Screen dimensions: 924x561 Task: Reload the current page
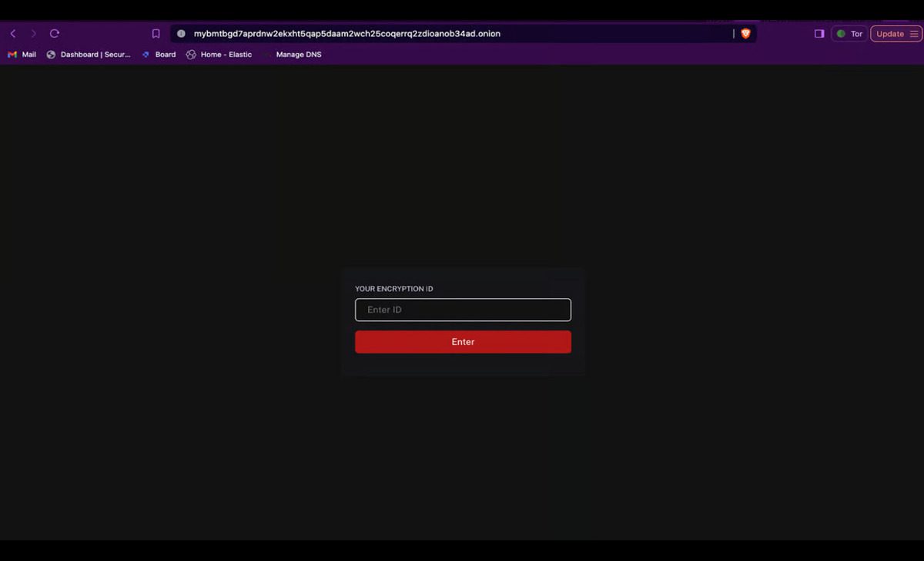55,34
